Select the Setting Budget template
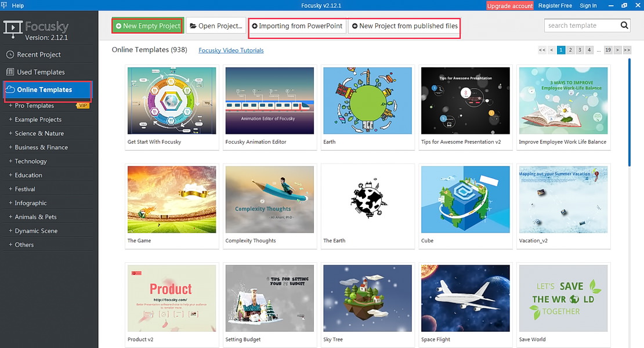Image resolution: width=644 pixels, height=348 pixels. pos(269,305)
